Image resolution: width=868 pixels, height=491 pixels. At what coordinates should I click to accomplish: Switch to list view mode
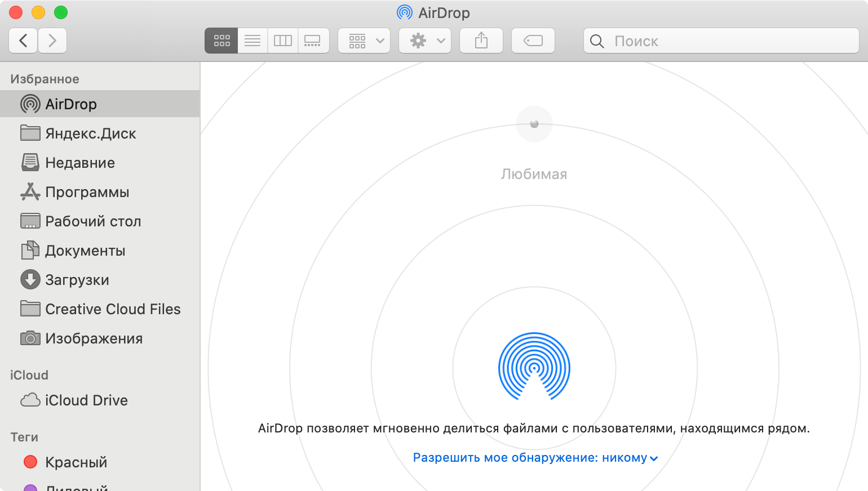pos(253,41)
